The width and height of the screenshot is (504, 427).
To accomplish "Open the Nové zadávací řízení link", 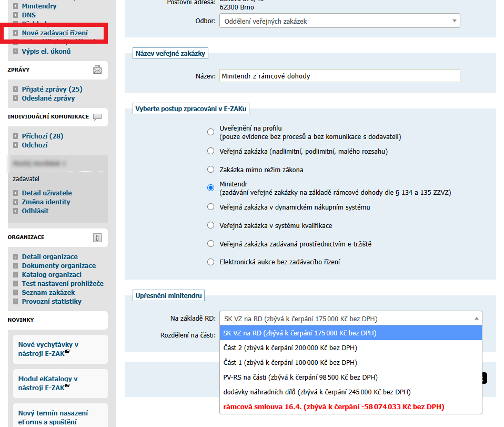I will pos(55,33).
